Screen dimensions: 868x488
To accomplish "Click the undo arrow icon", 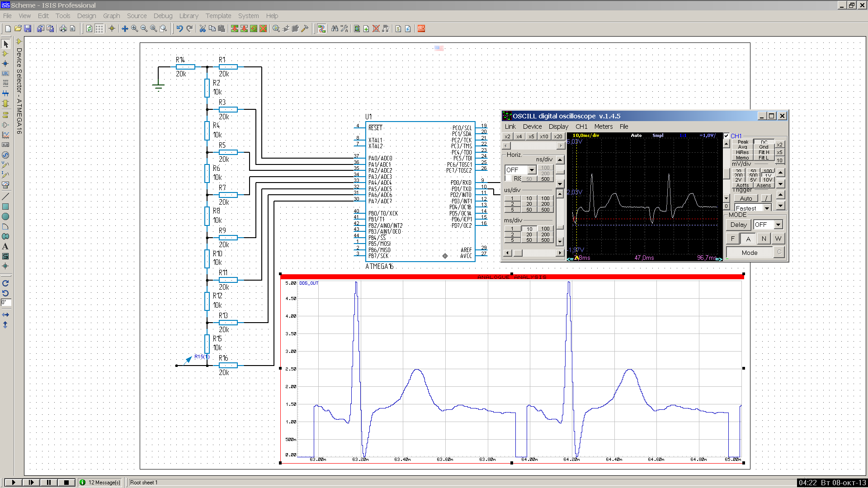I will (179, 28).
